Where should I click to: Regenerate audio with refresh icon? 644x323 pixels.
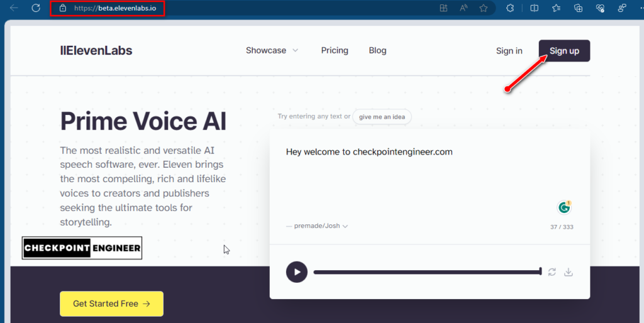552,272
